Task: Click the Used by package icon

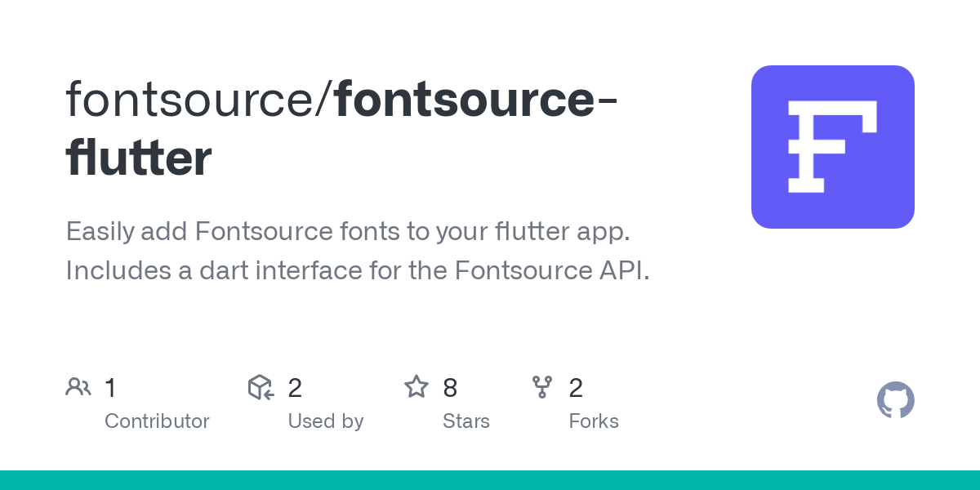Action: tap(261, 387)
